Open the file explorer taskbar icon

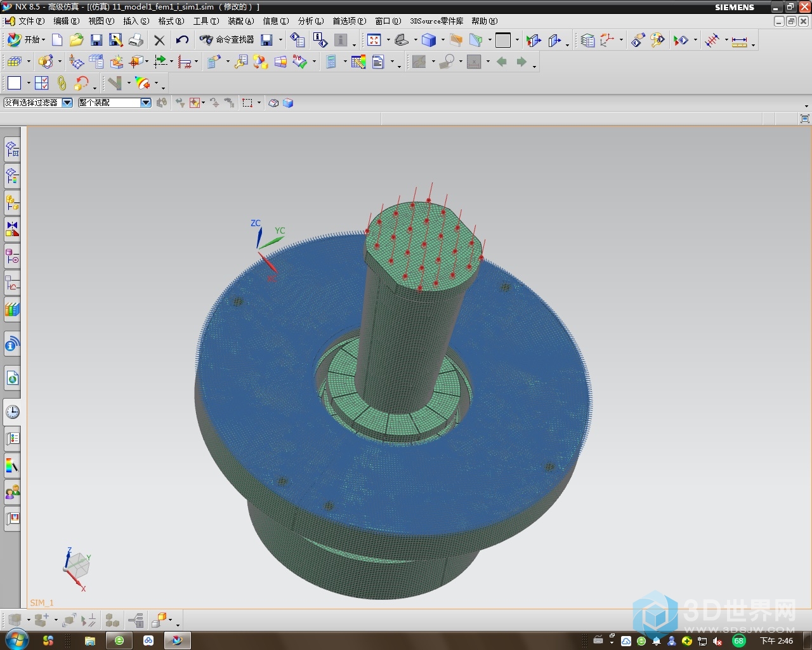click(x=89, y=640)
